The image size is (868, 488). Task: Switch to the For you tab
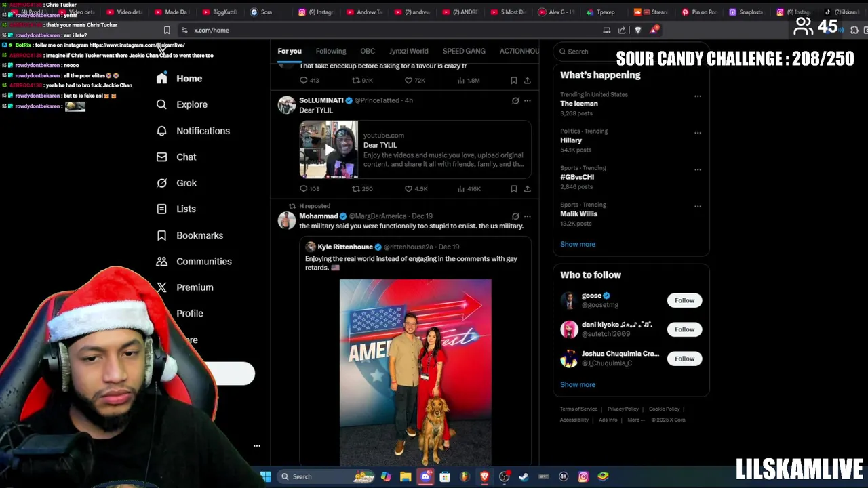click(290, 52)
